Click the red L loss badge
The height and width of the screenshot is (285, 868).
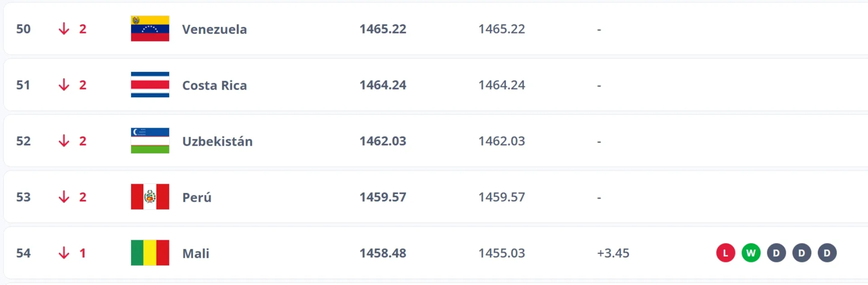(x=726, y=253)
